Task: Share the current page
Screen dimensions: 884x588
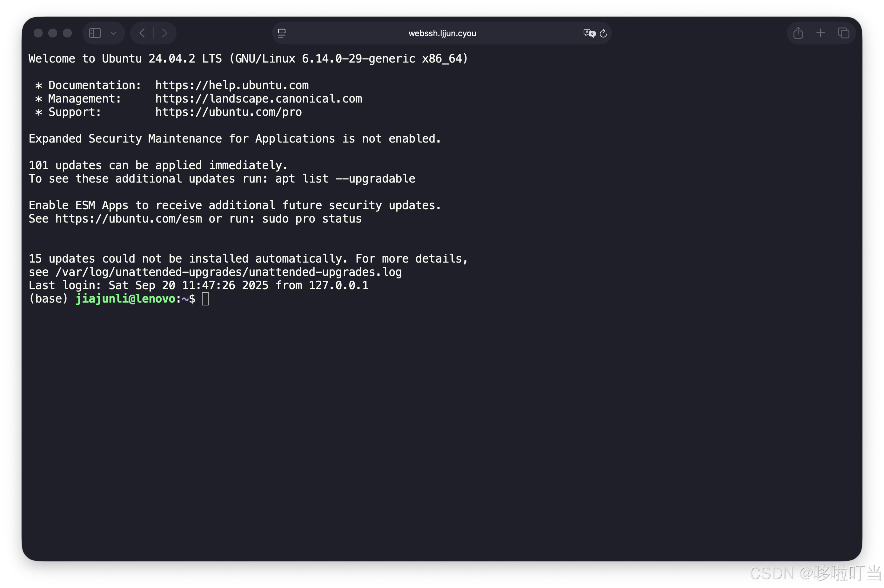Action: 798,33
